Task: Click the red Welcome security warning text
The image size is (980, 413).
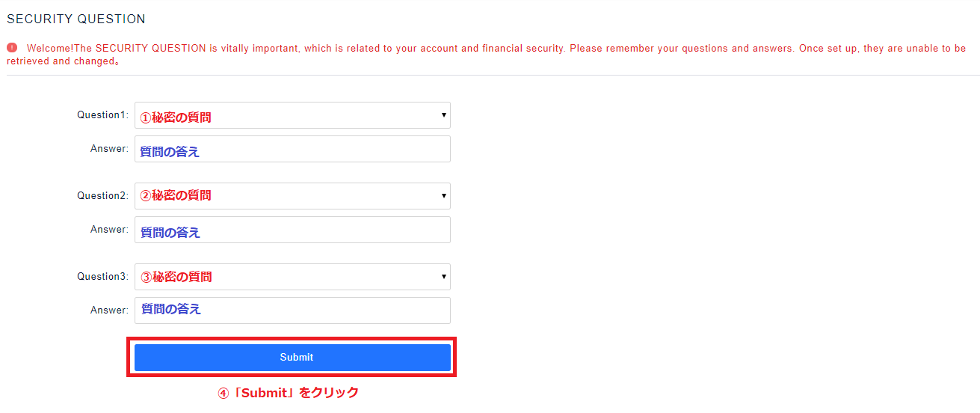Action: tap(487, 55)
